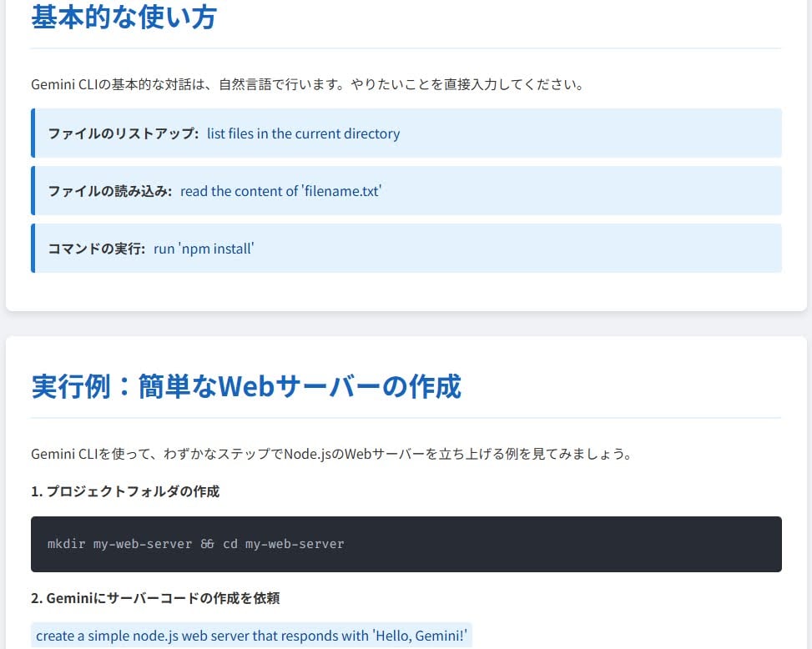The image size is (812, 649).
Task: Click the paragraph mentioning Node.jsのWebサーバー
Action: point(331,454)
